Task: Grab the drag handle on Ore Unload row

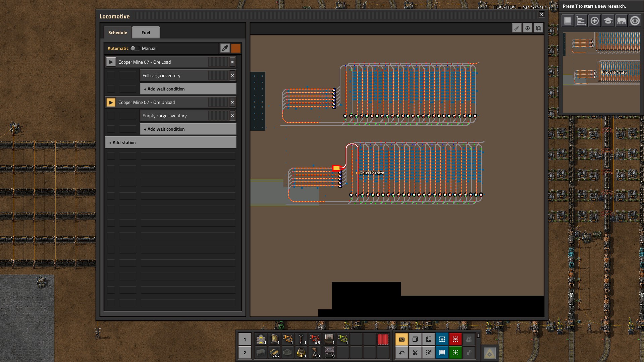Action: (218, 102)
